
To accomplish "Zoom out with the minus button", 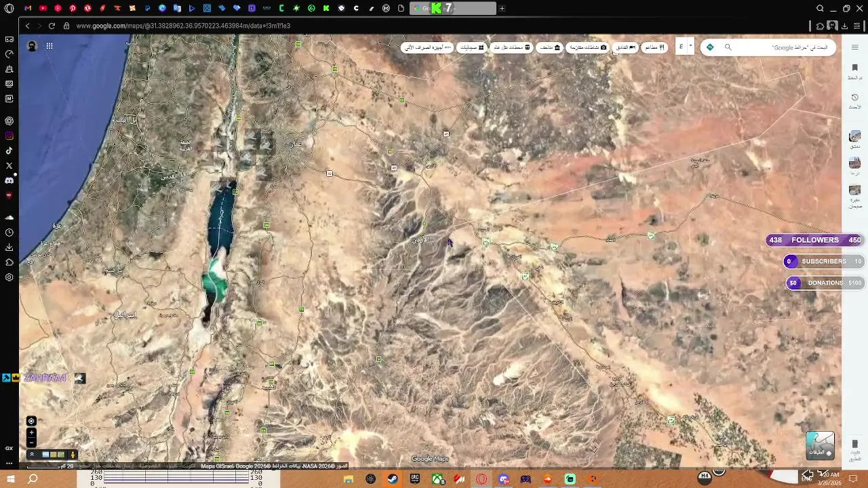I will (x=31, y=443).
